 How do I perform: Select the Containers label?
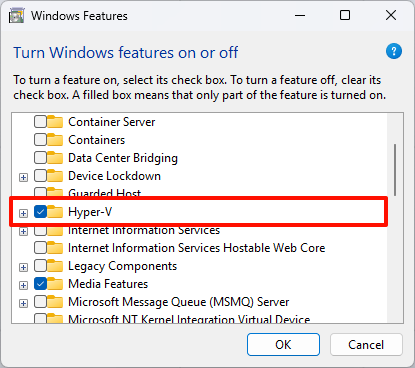[97, 140]
